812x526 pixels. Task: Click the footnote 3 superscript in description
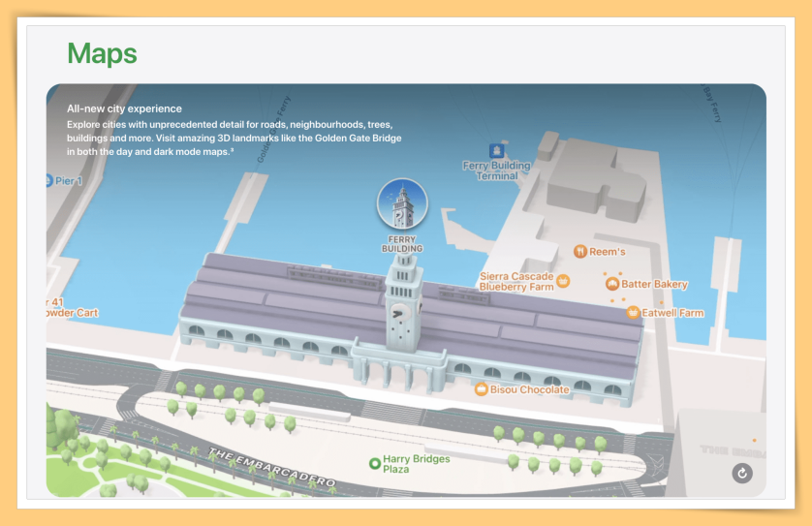(x=232, y=150)
